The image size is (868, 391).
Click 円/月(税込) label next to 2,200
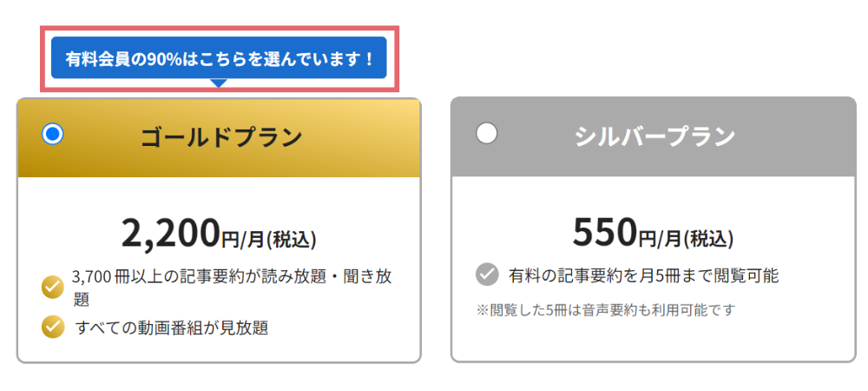click(x=269, y=237)
